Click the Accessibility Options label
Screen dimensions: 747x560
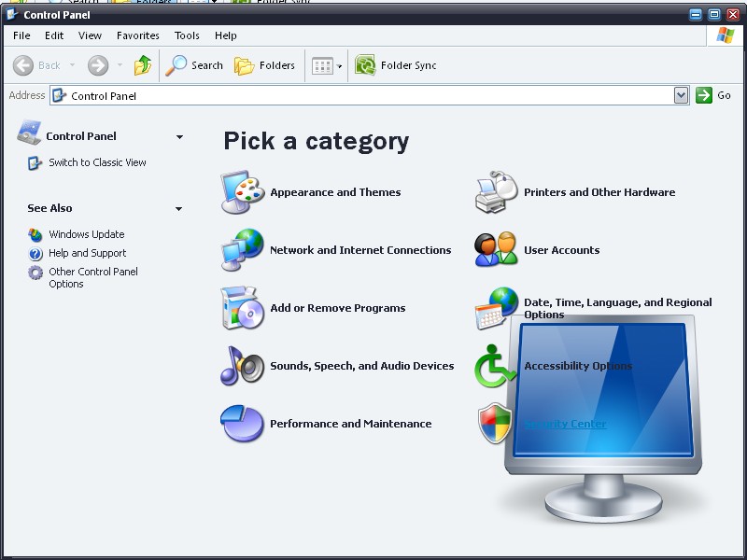click(578, 366)
